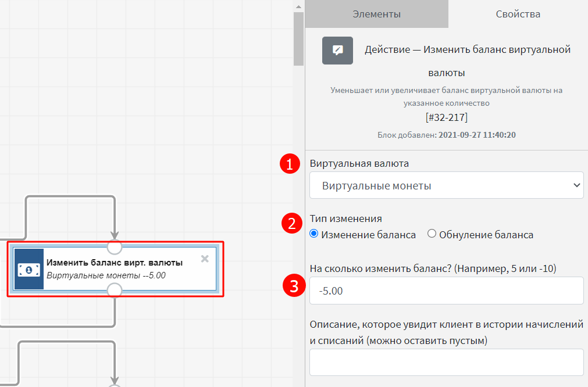Viewport: 588px width, 387px height.
Task: Click the empty client description field
Action: click(x=446, y=362)
